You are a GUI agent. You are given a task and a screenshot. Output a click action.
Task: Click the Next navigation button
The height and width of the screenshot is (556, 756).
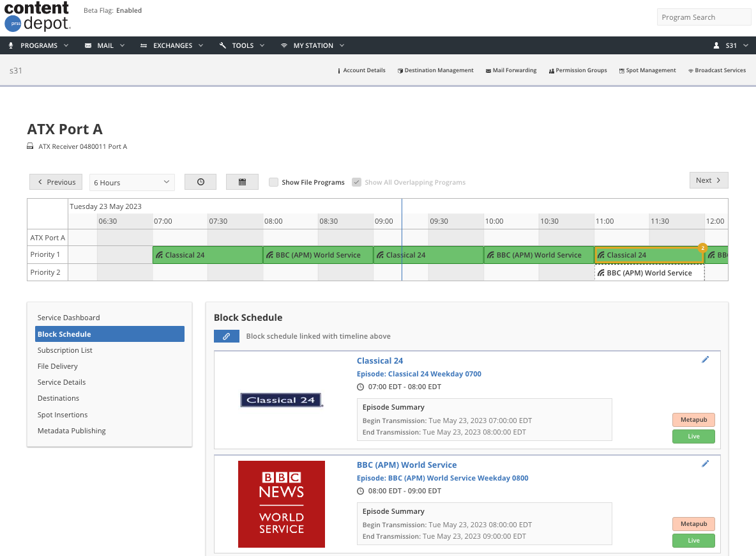pyautogui.click(x=708, y=180)
